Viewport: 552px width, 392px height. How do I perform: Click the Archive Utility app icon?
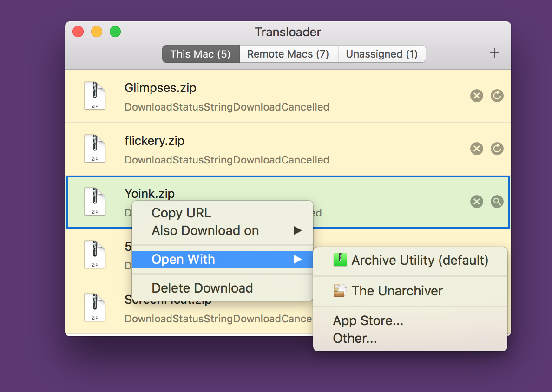coord(340,260)
